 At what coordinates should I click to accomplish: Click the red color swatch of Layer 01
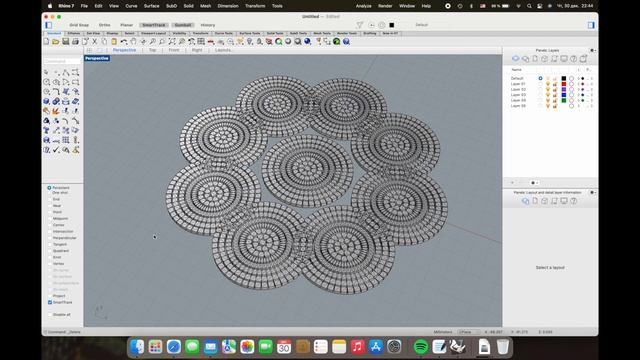(564, 84)
